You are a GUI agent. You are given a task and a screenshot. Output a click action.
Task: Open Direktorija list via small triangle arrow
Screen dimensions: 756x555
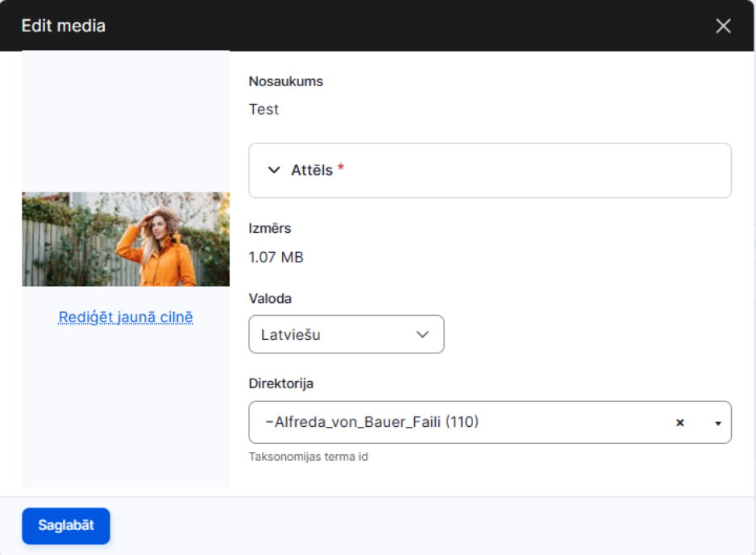(x=718, y=424)
